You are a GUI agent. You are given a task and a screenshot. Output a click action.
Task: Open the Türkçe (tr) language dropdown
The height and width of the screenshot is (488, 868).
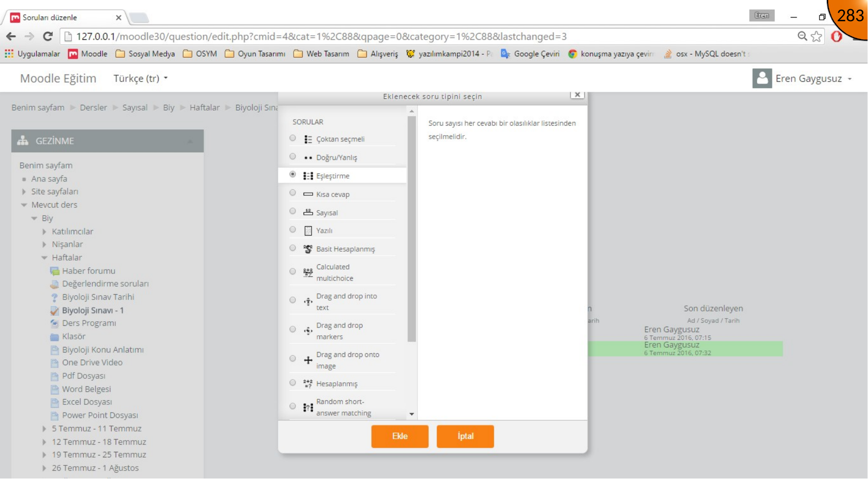pos(141,79)
